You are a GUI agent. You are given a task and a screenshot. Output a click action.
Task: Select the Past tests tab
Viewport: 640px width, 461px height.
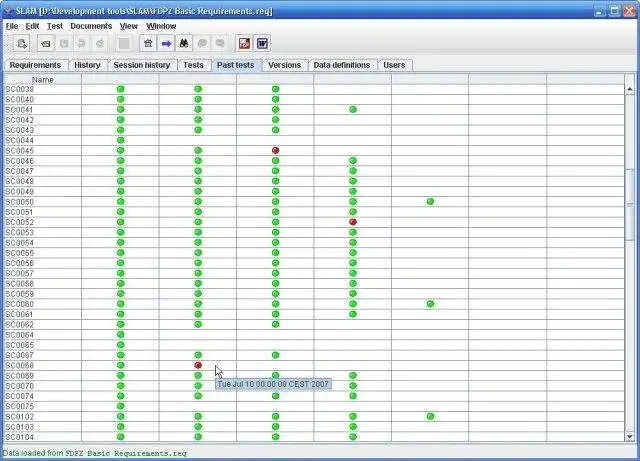pos(236,65)
